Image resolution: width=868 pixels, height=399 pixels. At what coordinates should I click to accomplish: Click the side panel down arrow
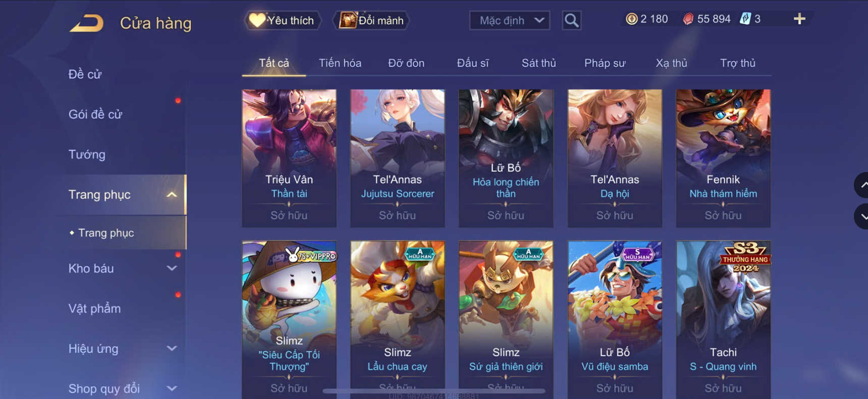[x=862, y=216]
